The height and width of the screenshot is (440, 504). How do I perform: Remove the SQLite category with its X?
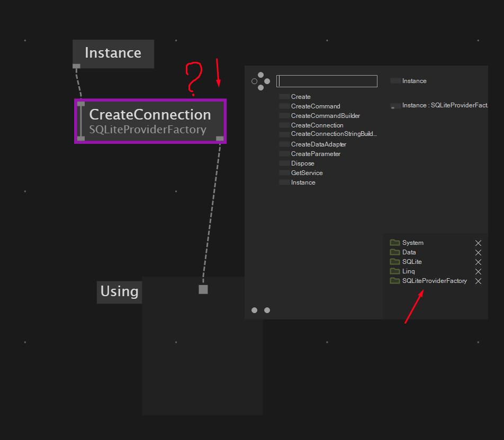478,262
